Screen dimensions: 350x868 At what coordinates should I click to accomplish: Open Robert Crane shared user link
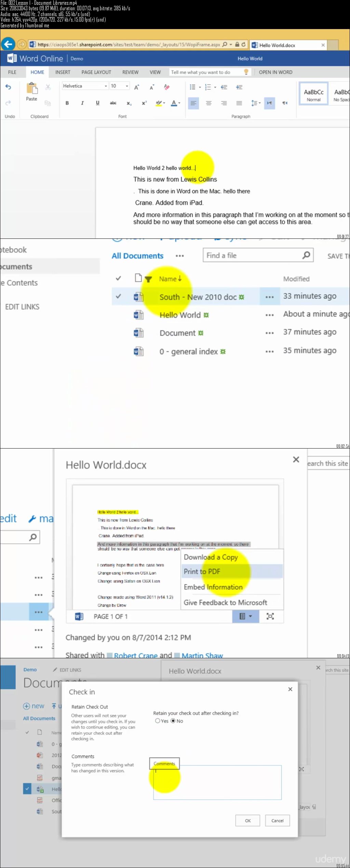(136, 656)
